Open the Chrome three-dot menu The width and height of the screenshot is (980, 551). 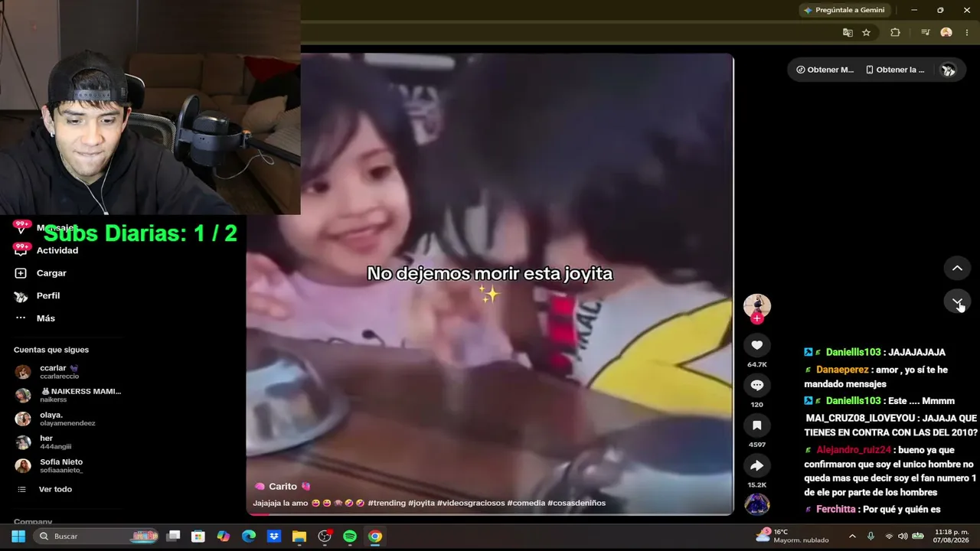pyautogui.click(x=967, y=32)
